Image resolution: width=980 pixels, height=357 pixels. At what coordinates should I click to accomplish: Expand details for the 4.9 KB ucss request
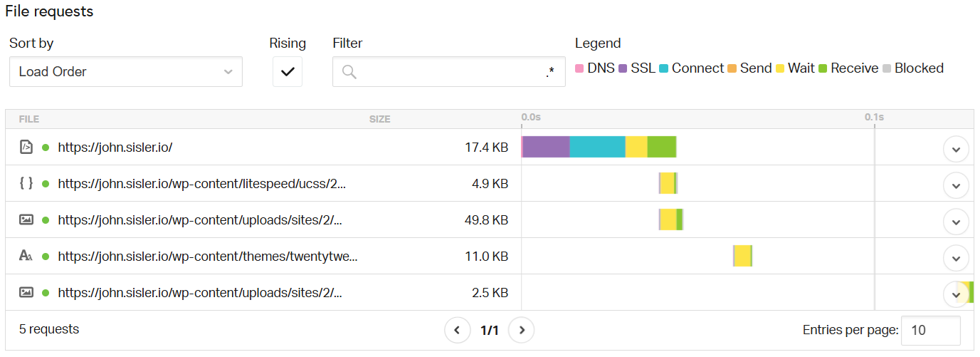point(956,186)
